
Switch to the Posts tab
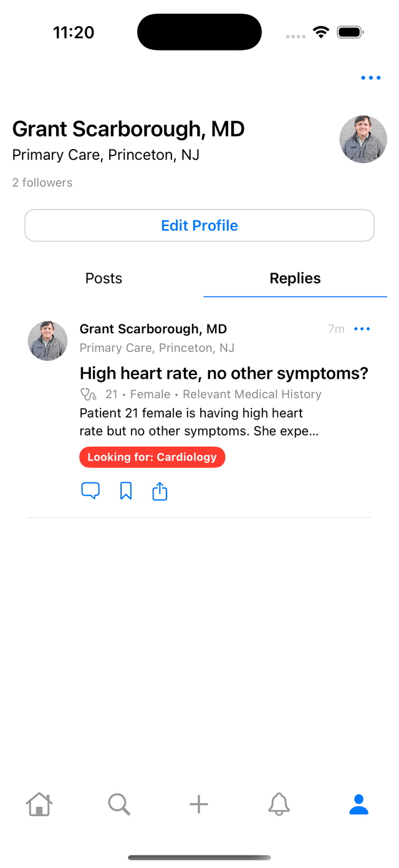coord(103,278)
